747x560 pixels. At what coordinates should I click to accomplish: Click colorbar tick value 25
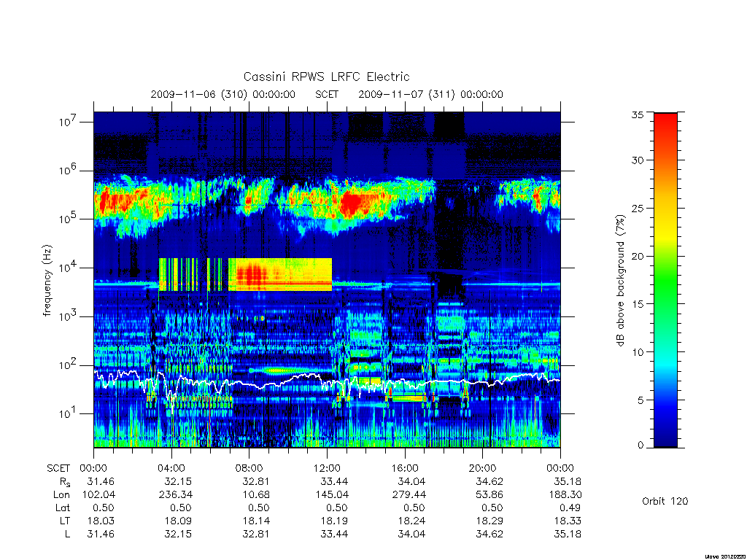[x=638, y=208]
